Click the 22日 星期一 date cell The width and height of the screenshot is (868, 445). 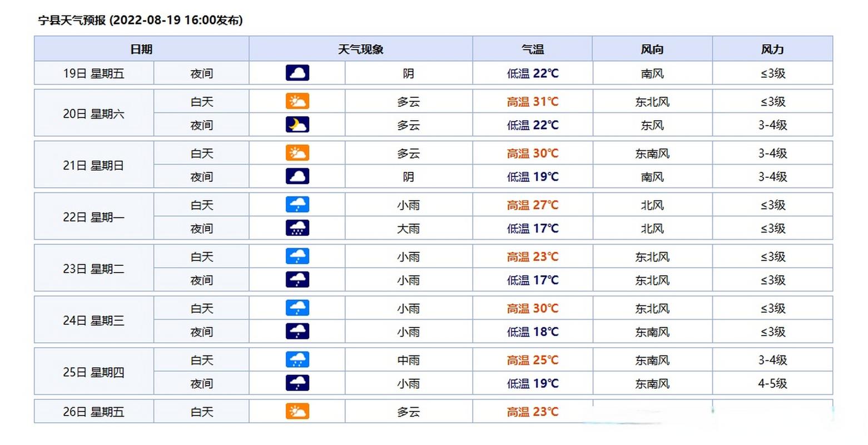point(94,216)
